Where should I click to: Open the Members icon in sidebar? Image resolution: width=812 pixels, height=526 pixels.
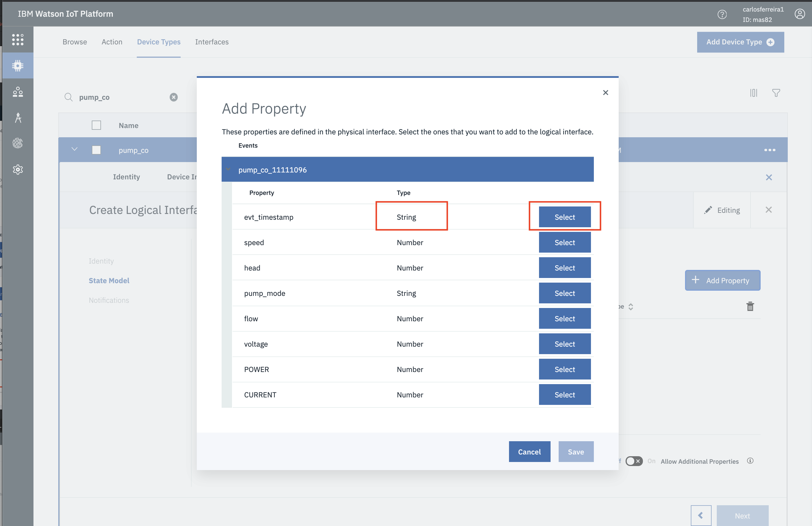click(18, 92)
